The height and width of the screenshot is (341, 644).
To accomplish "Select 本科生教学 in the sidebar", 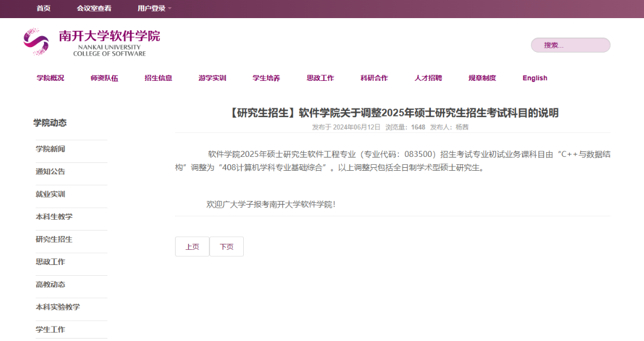I will pos(54,217).
